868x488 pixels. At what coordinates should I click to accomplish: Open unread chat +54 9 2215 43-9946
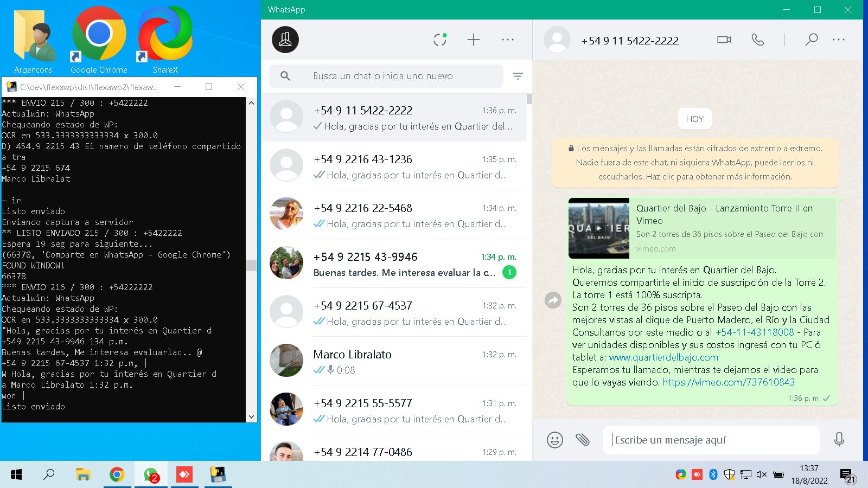click(394, 264)
